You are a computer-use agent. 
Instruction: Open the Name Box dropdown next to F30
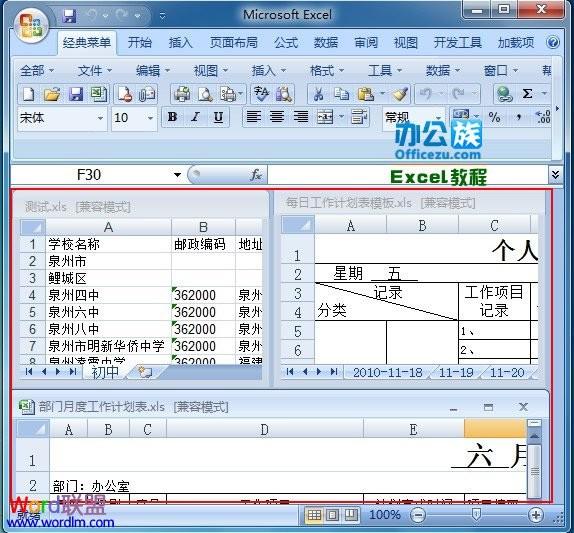click(177, 175)
